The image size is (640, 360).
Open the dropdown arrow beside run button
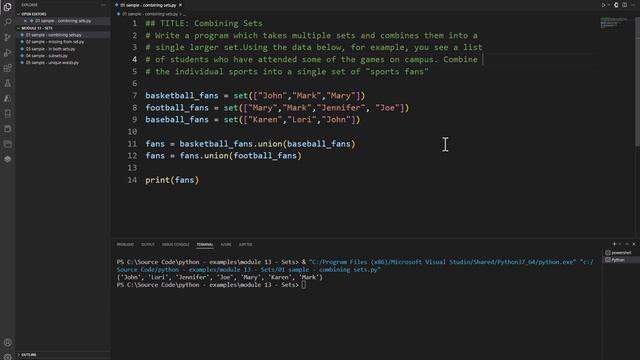pyautogui.click(x=609, y=5)
